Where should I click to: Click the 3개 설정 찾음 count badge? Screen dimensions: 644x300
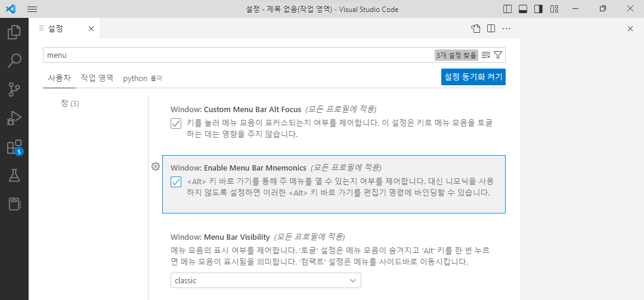tap(457, 55)
